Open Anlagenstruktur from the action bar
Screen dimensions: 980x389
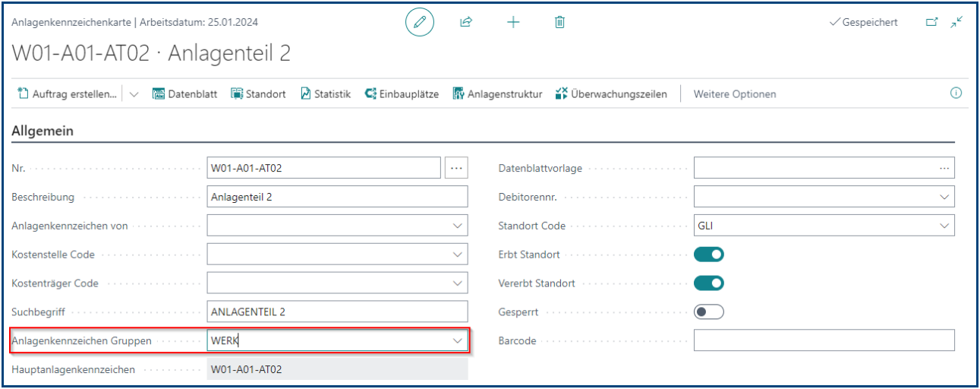(x=498, y=94)
